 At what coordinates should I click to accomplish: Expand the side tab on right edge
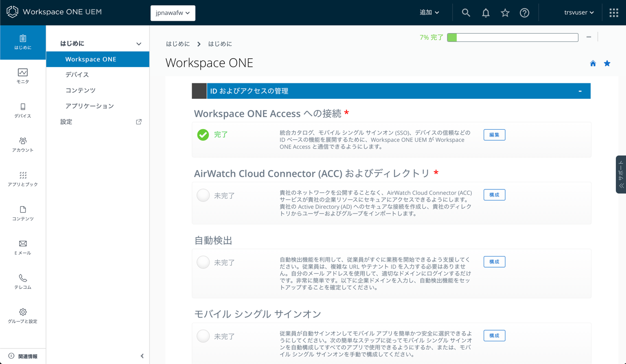621,175
